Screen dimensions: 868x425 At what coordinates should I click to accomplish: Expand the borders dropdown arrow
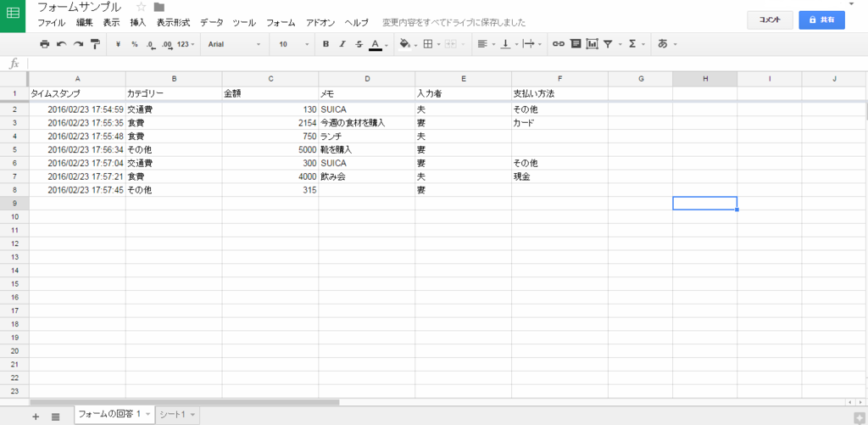[438, 44]
